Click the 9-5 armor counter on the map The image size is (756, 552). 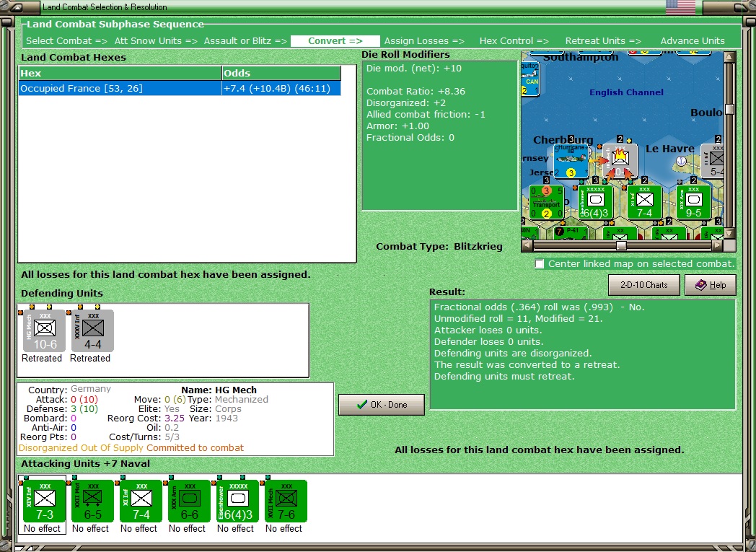click(x=694, y=203)
